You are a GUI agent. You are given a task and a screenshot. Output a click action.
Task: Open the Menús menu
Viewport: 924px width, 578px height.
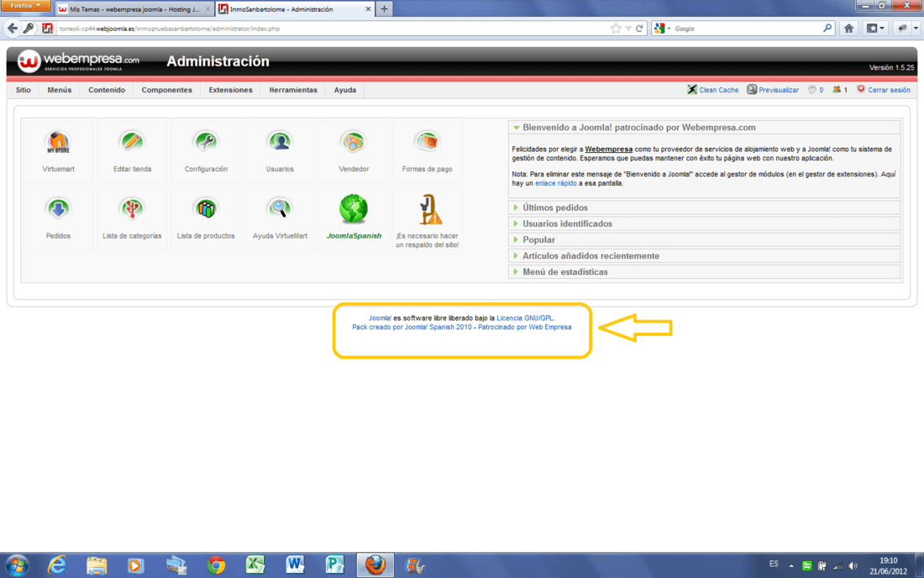pos(60,90)
